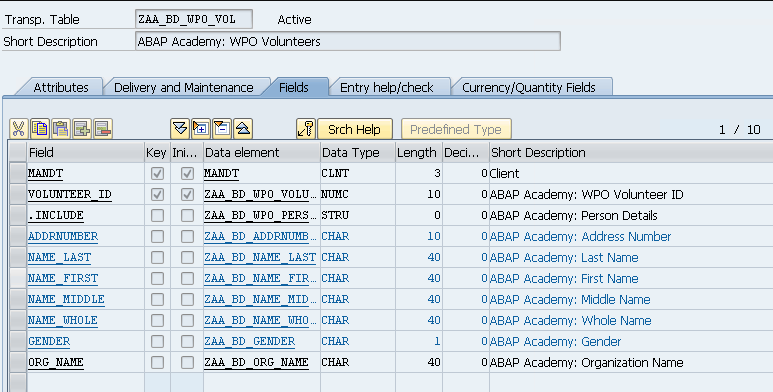The width and height of the screenshot is (773, 392).
Task: Click the ORG_NAME field name
Action: (56, 362)
